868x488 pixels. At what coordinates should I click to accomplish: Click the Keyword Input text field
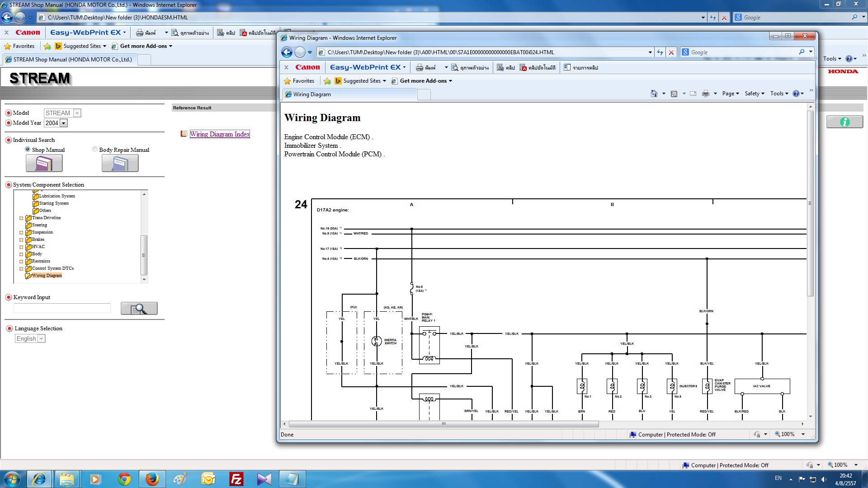tap(62, 308)
